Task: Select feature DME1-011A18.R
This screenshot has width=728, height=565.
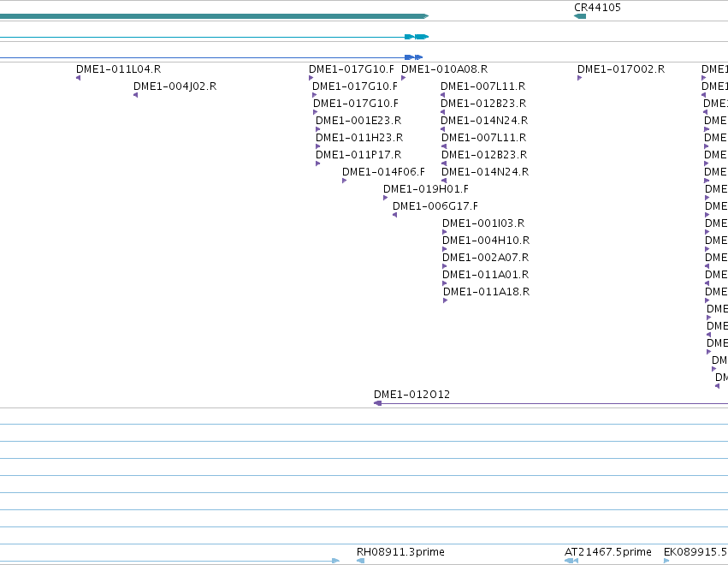Action: [x=445, y=300]
